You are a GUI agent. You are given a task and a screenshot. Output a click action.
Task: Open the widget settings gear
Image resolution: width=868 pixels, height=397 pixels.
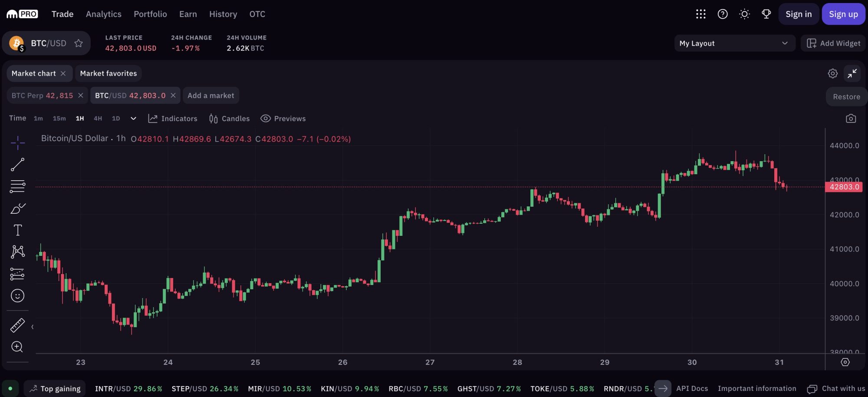pyautogui.click(x=832, y=73)
